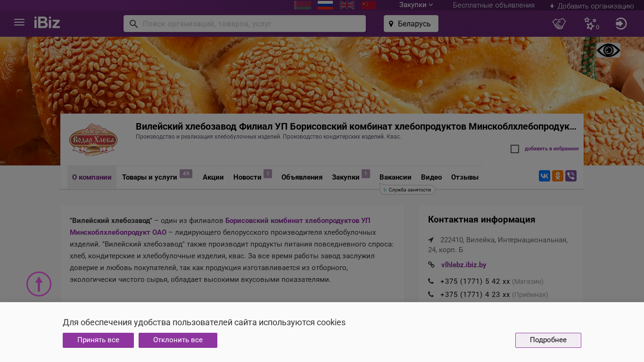Share on Odnoklassniki
The width and height of the screenshot is (644, 362).
558,176
